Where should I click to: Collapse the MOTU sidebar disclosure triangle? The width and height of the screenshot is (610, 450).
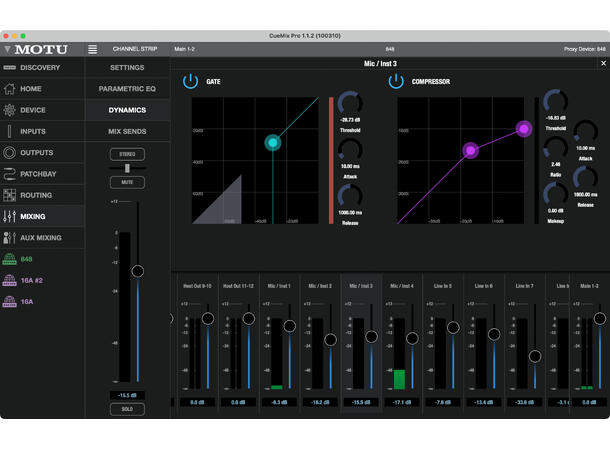(x=7, y=49)
